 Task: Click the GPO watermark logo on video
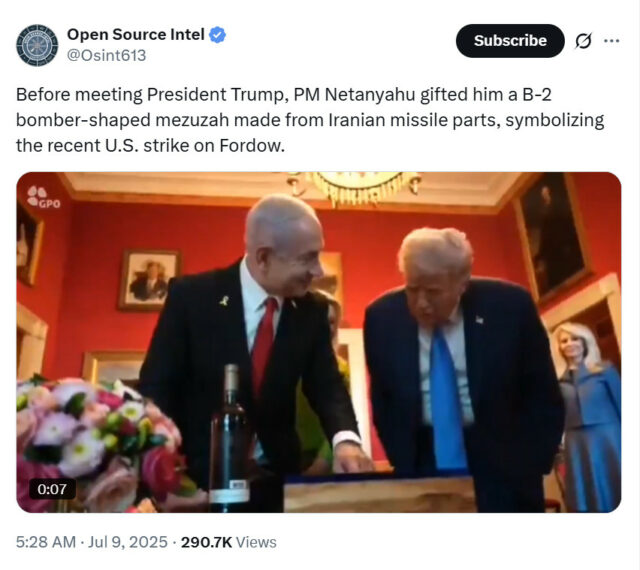point(44,197)
